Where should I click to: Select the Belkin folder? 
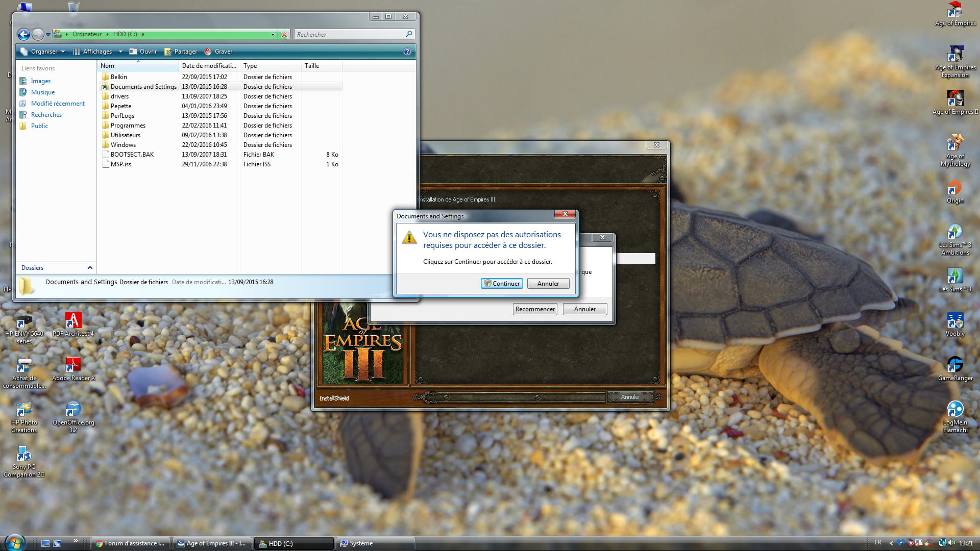click(x=118, y=77)
